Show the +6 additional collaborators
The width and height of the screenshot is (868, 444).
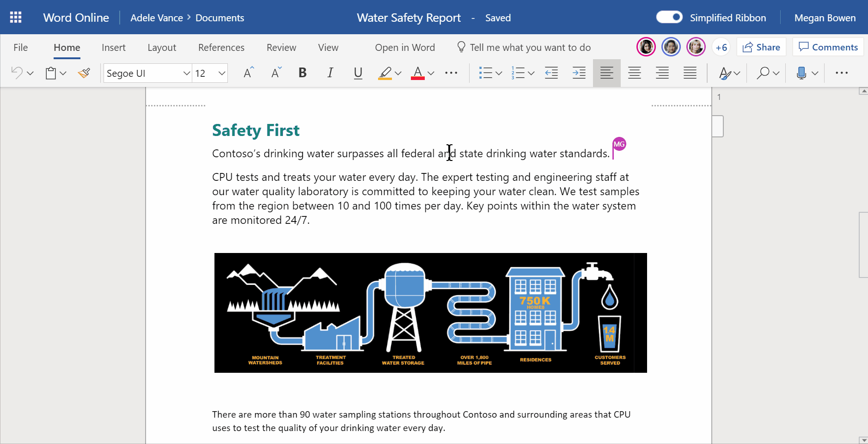pos(721,47)
